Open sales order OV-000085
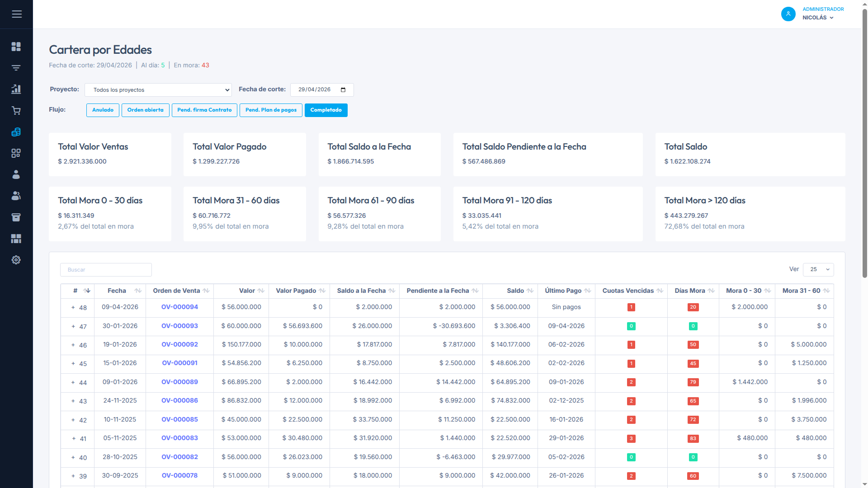868x488 pixels. coord(179,420)
